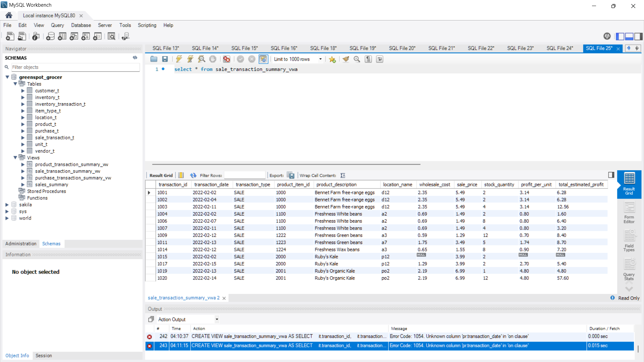
Task: Toggle auto-commit mode button
Action: coord(263,59)
